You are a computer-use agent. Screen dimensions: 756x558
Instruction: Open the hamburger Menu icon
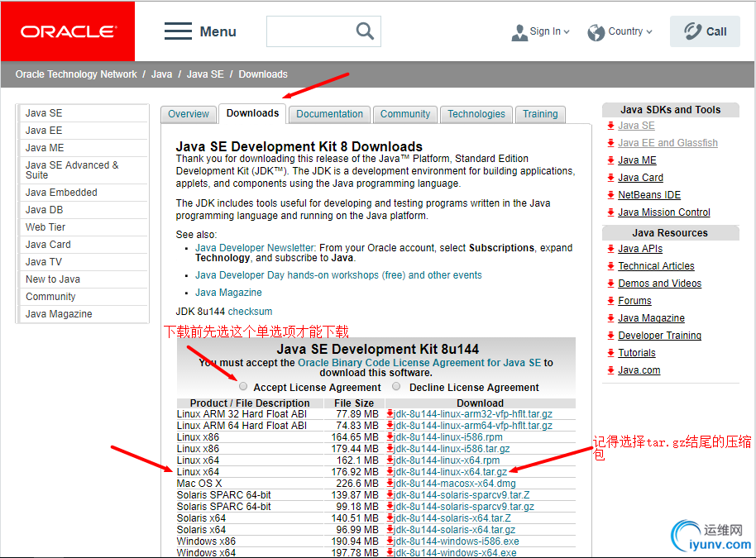pyautogui.click(x=178, y=31)
